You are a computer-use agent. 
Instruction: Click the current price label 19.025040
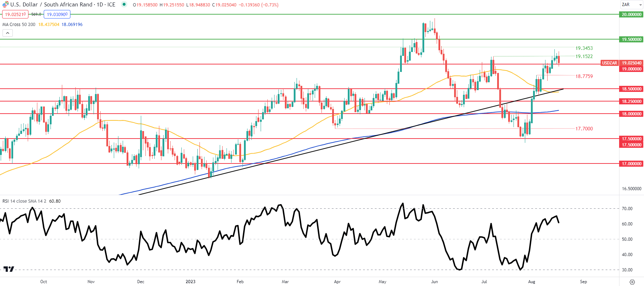pos(631,63)
